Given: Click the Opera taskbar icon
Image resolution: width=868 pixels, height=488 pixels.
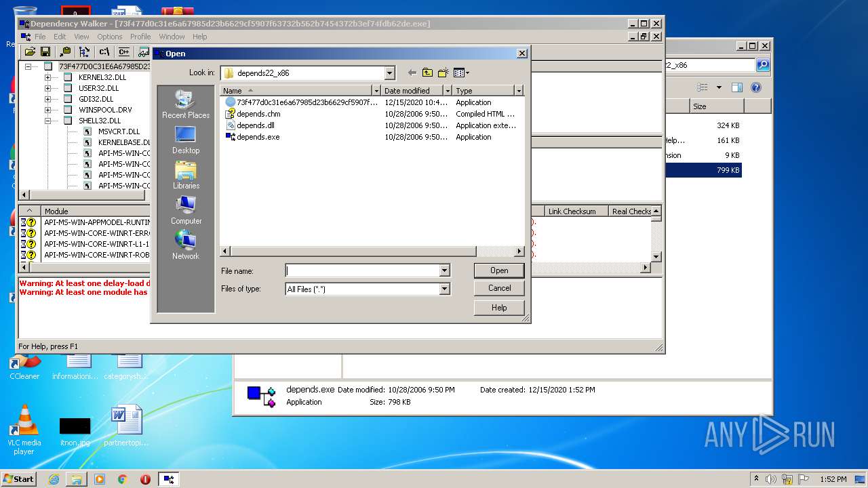Looking at the screenshot, I should click(145, 479).
